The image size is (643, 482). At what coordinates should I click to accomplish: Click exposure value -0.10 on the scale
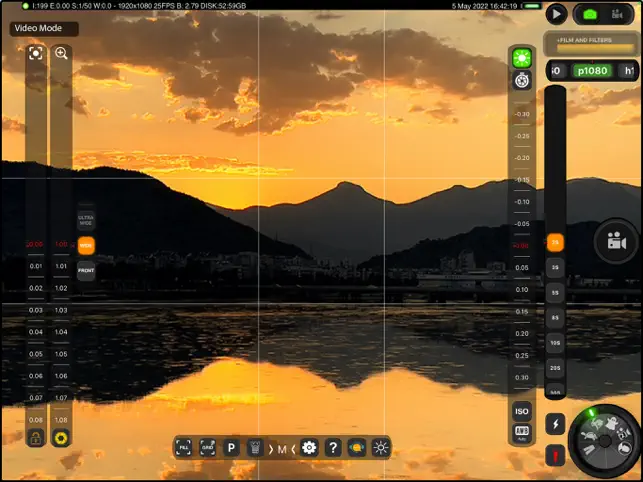tap(522, 202)
